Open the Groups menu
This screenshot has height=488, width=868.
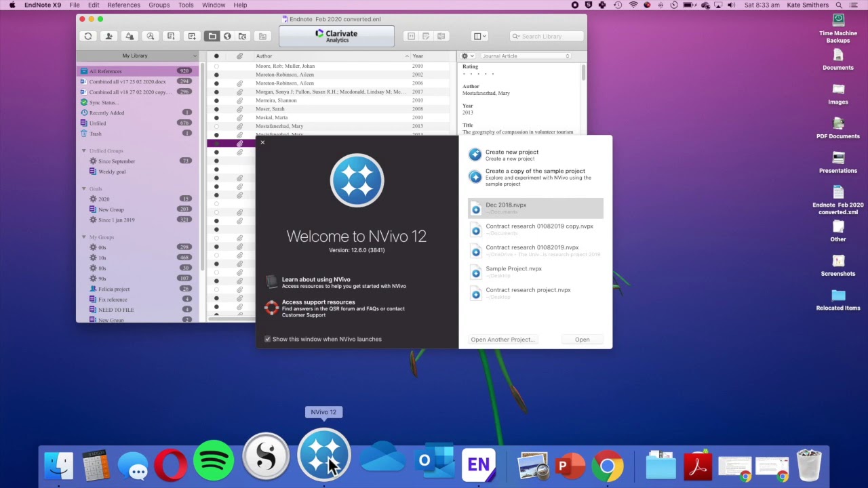(159, 5)
